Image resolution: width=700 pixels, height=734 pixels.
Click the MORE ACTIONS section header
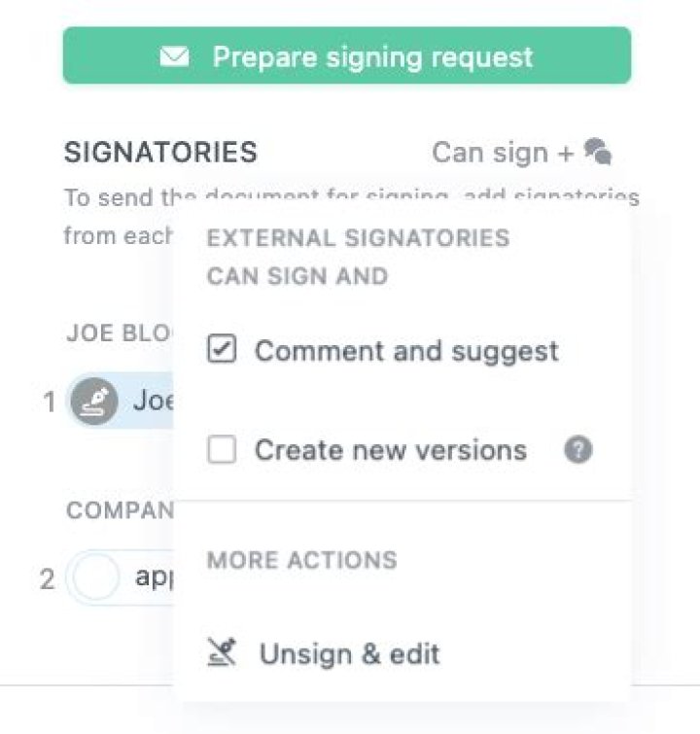click(x=301, y=560)
